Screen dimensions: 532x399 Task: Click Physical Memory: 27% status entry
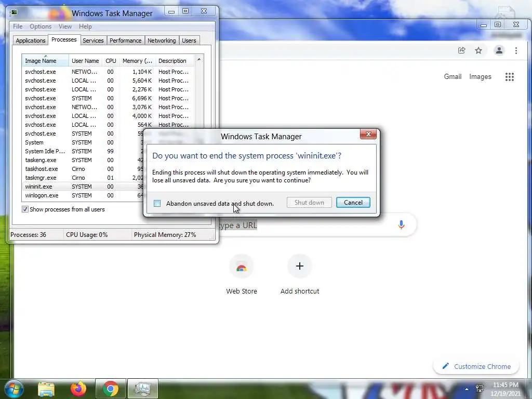[x=165, y=235]
